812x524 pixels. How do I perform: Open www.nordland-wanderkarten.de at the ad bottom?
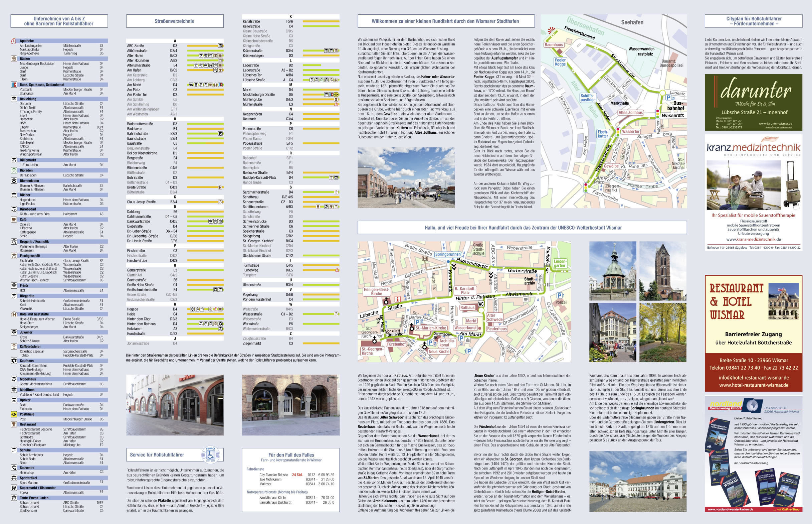(x=731, y=509)
